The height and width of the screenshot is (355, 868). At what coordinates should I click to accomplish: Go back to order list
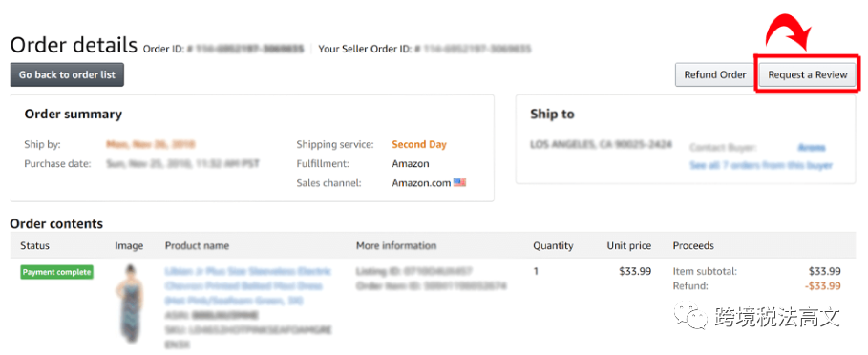(67, 74)
